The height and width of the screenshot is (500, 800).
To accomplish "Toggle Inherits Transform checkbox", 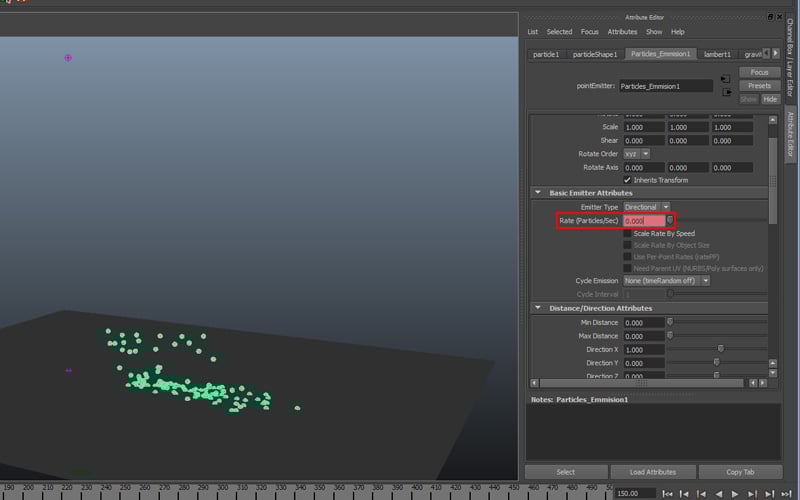I will tap(627, 180).
